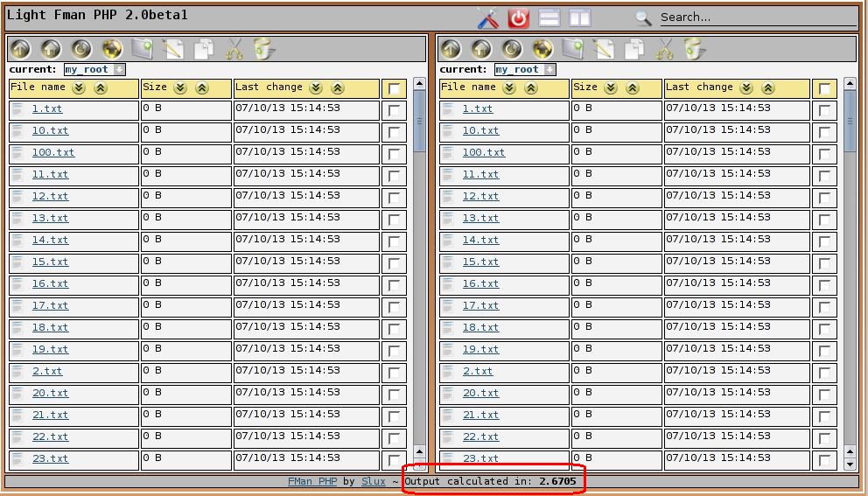Open 12.txt in the left panel
Image resolution: width=868 pixels, height=496 pixels.
51,197
